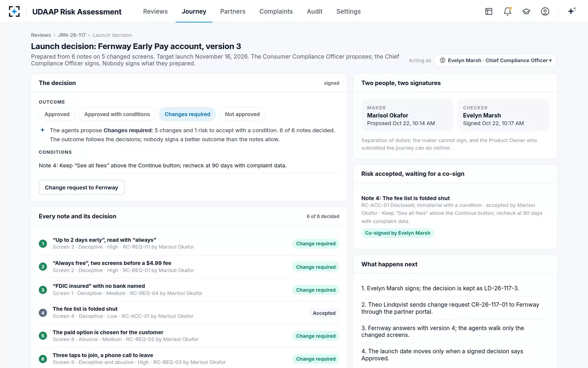This screenshot has height=368, width=588.
Task: Open the user account icon
Action: pyautogui.click(x=545, y=11)
